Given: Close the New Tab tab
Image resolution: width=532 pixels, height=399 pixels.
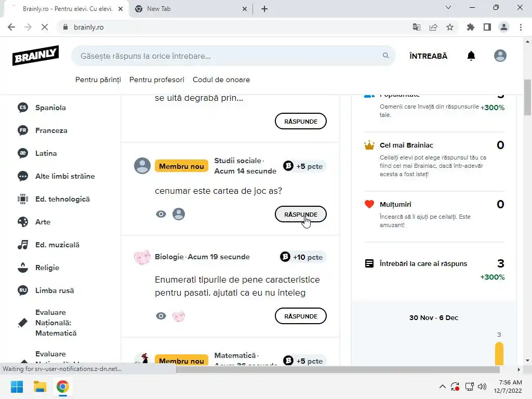Looking at the screenshot, I should 245,9.
